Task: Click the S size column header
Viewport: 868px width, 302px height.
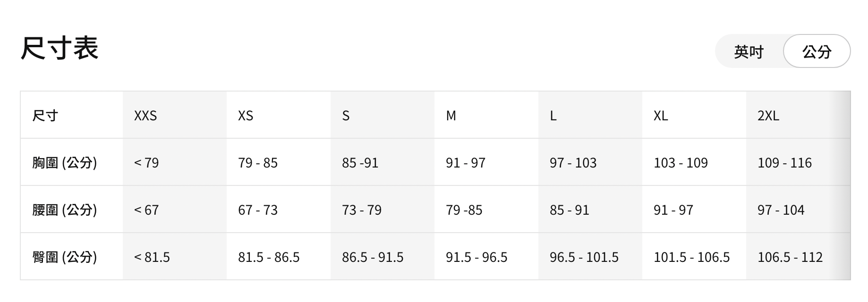Action: (346, 116)
